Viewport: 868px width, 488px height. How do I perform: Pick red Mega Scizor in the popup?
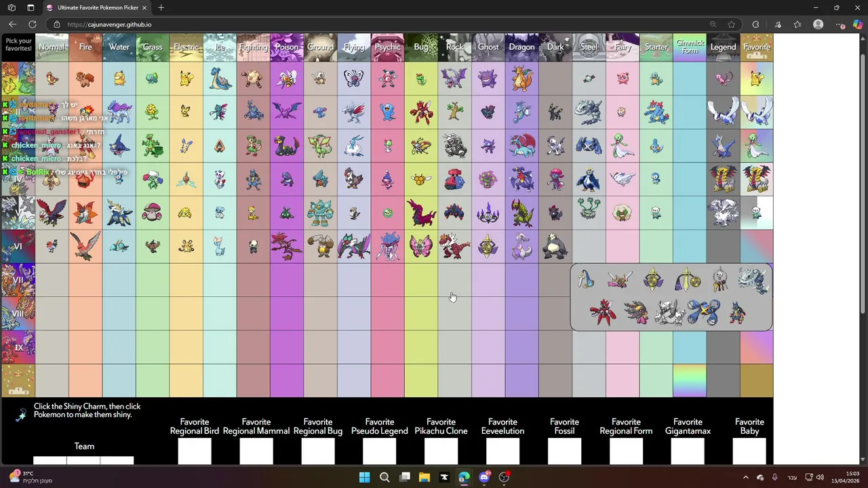tap(603, 312)
